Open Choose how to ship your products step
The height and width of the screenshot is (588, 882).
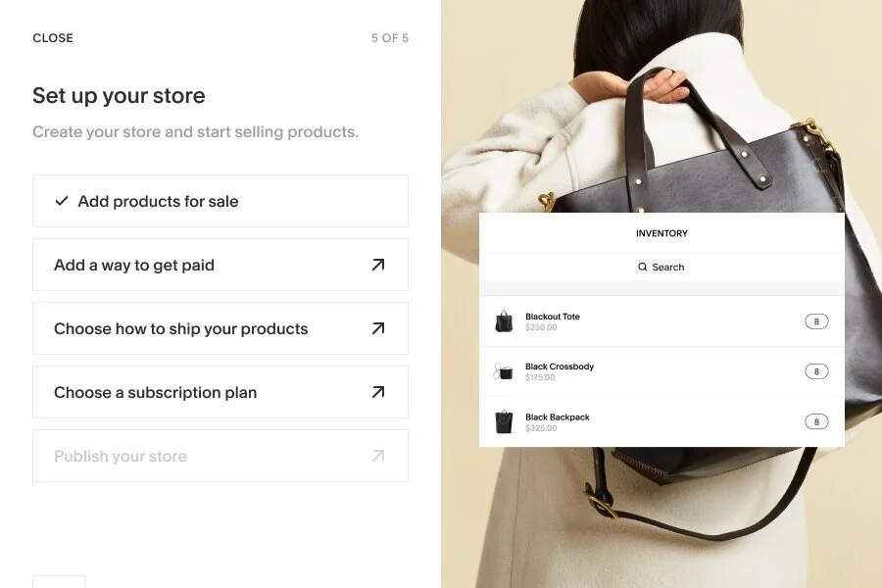(220, 328)
